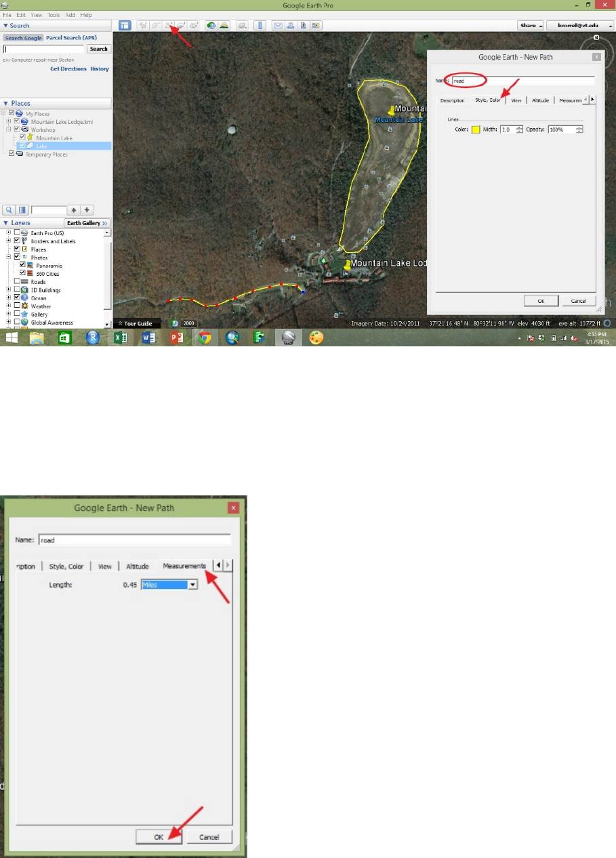Image resolution: width=616 pixels, height=858 pixels.
Task: Expand the Tour Guide bar
Action: pos(137,323)
